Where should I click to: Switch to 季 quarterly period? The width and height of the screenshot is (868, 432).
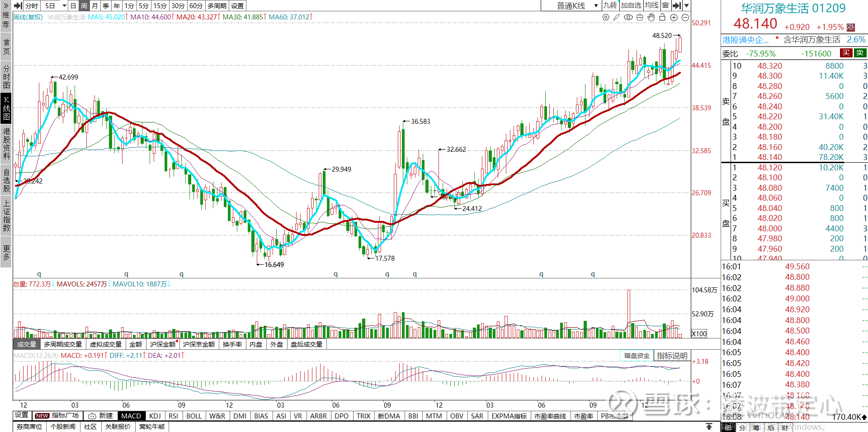click(x=106, y=5)
